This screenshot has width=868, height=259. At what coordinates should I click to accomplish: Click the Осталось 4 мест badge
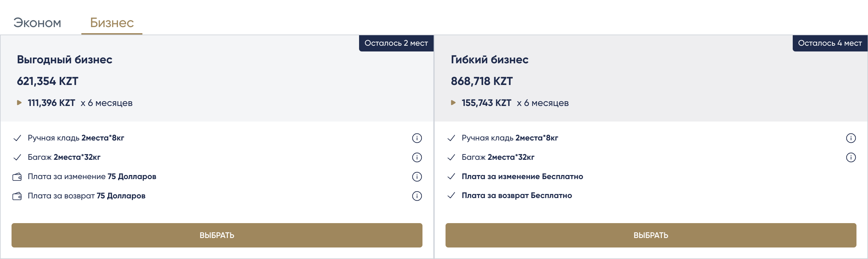[x=830, y=43]
